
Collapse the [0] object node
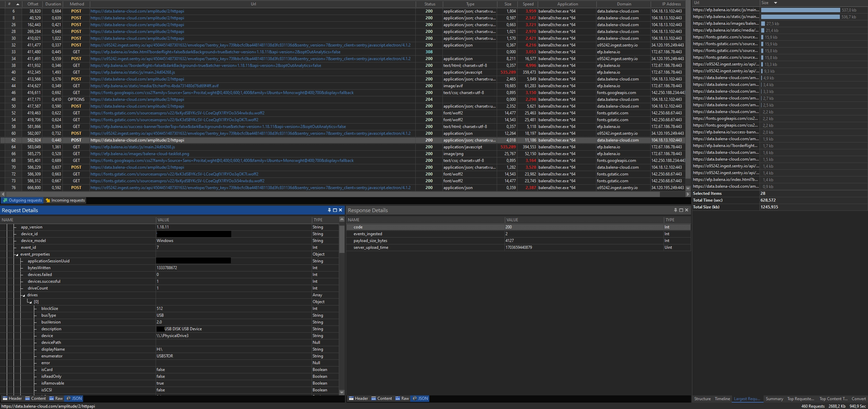click(x=30, y=302)
